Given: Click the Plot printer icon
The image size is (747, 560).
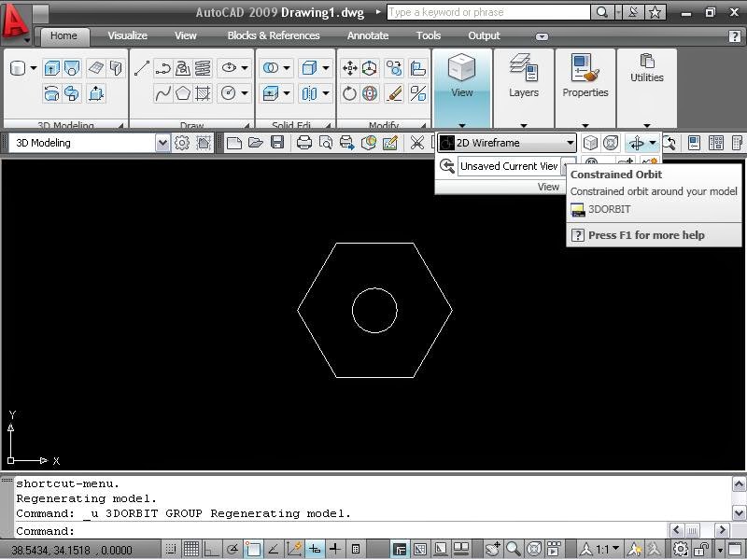Looking at the screenshot, I should tap(304, 143).
